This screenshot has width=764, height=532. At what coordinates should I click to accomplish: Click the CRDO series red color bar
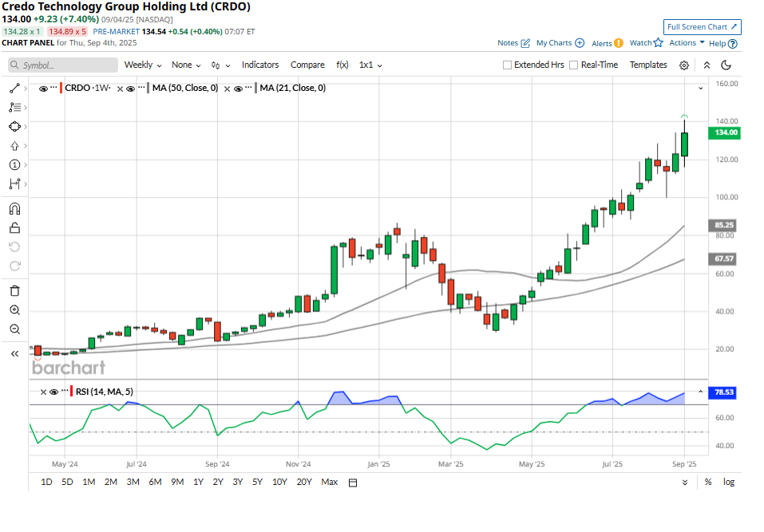click(x=61, y=88)
